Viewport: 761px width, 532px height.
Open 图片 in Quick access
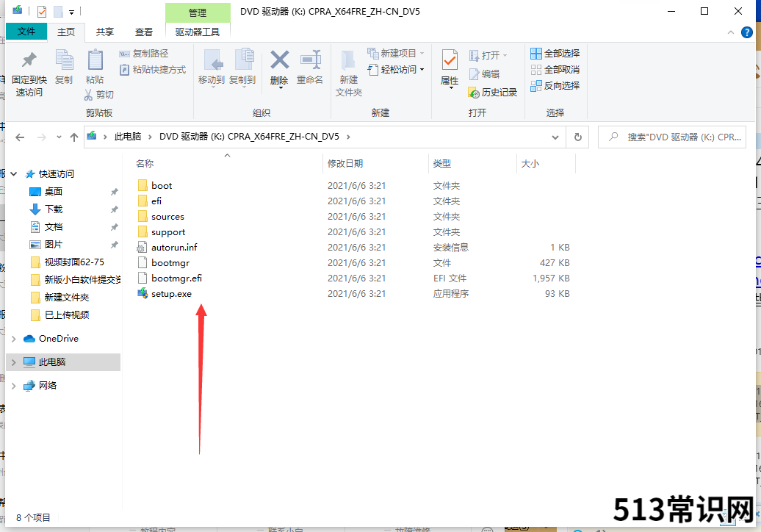click(x=54, y=245)
